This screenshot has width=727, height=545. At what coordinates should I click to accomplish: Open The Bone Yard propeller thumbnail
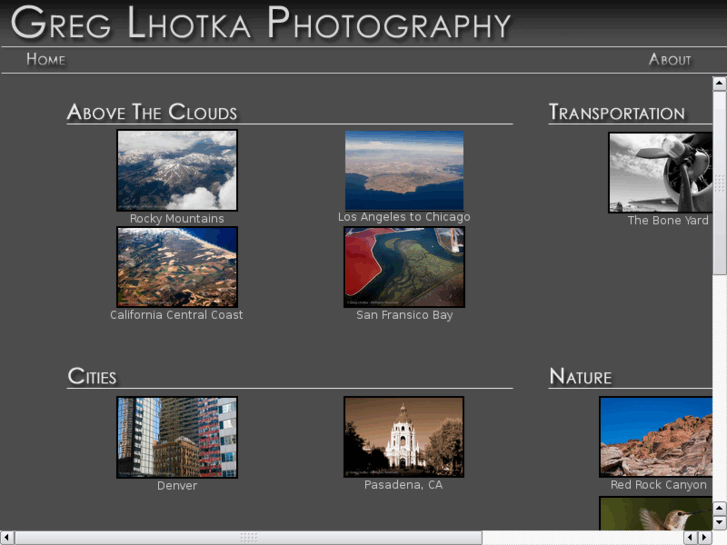(660, 173)
